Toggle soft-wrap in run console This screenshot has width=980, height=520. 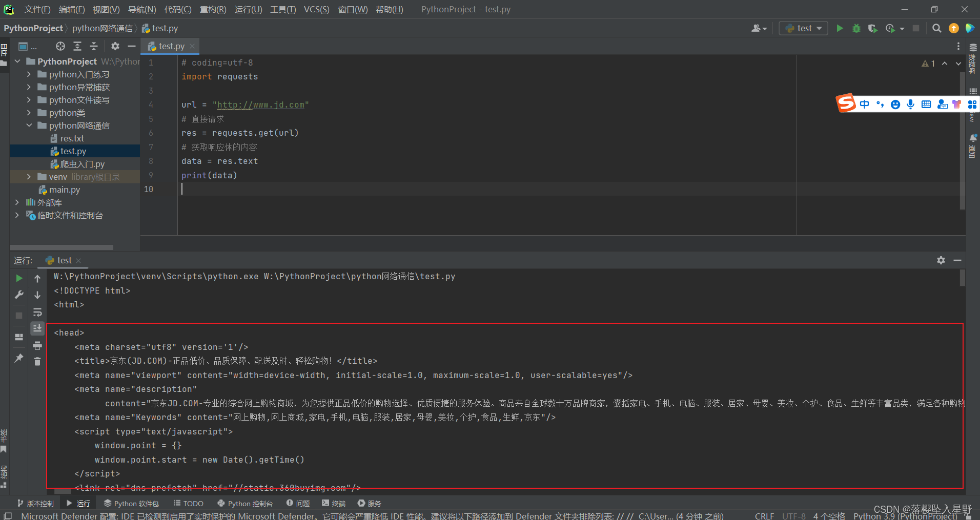[37, 312]
